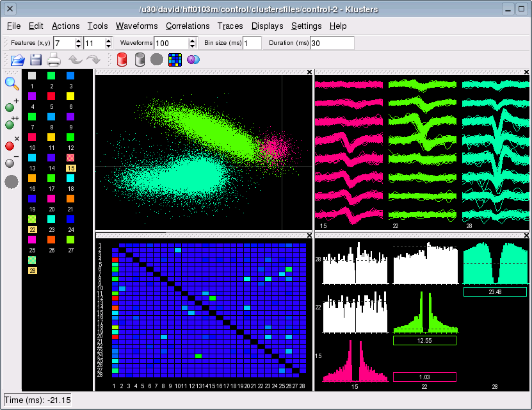Open the Displays menu
The height and width of the screenshot is (410, 532).
pos(268,26)
